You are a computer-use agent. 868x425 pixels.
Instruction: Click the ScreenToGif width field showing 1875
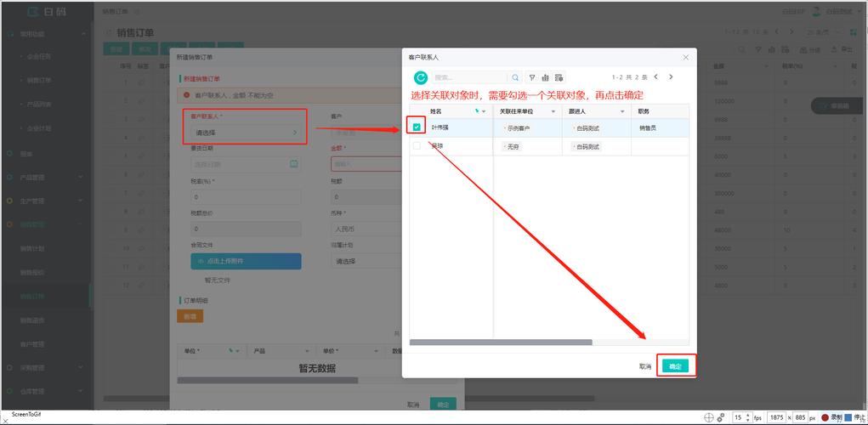click(x=775, y=418)
